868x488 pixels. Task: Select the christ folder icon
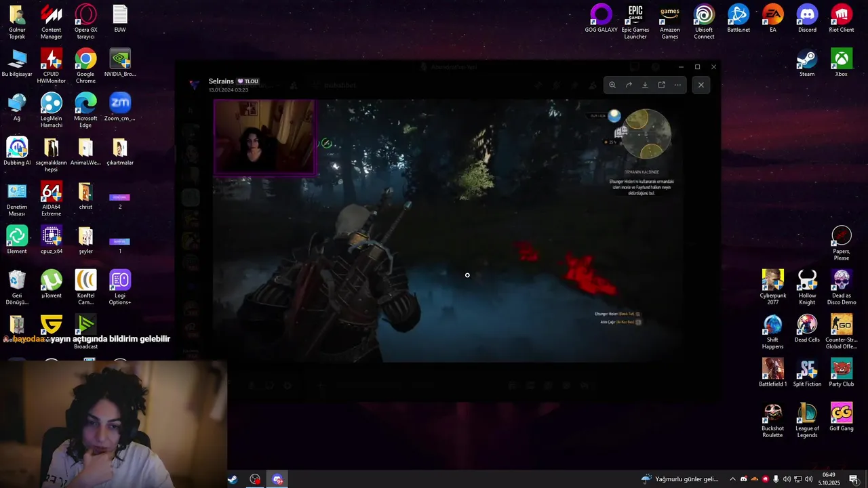[x=85, y=196]
